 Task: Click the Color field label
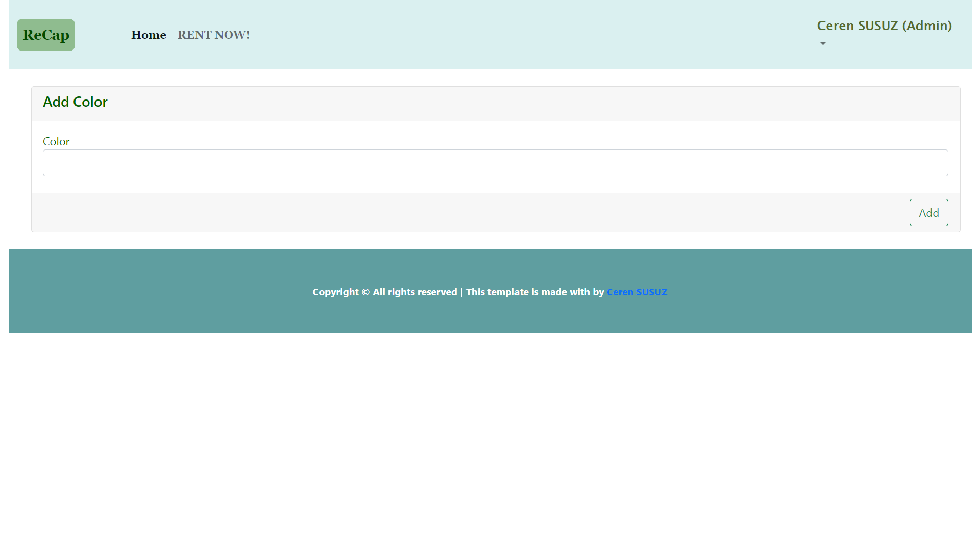56,141
